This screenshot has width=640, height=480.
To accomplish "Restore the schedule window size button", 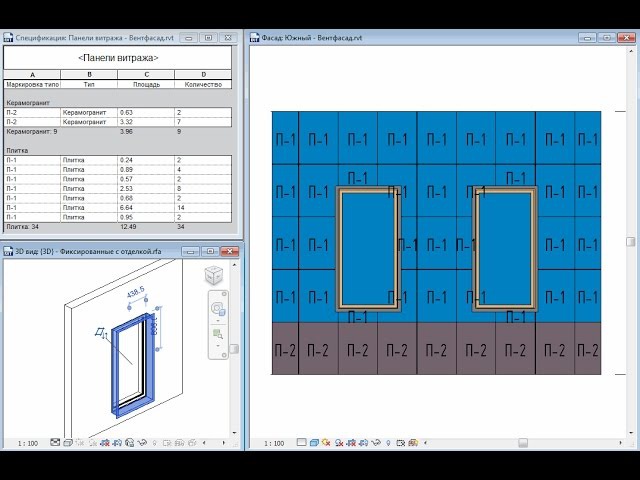I will (208, 38).
